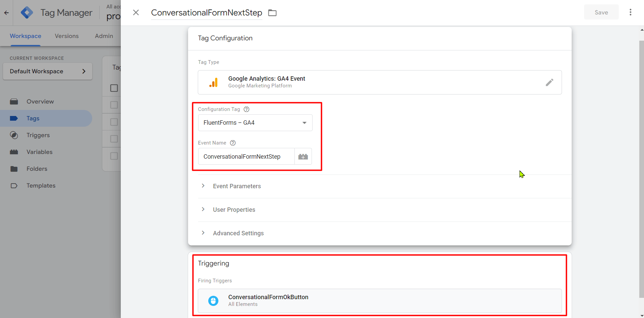Screen dimensions: 644x318
Task: Click the Google Analytics: GA4 Event tag type box
Action: point(380,82)
